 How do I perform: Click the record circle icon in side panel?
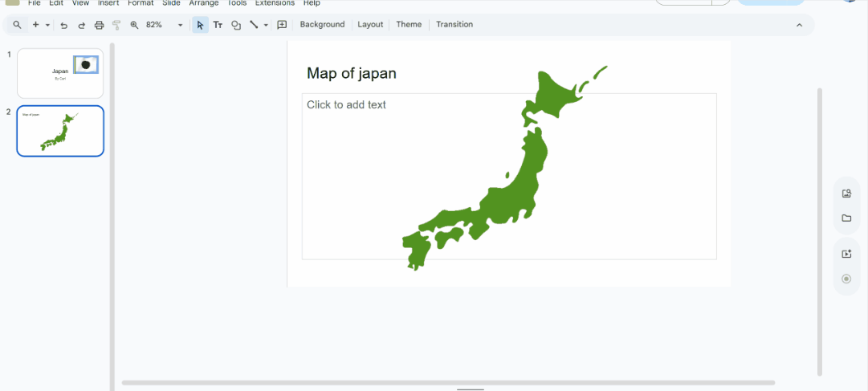[x=846, y=279]
